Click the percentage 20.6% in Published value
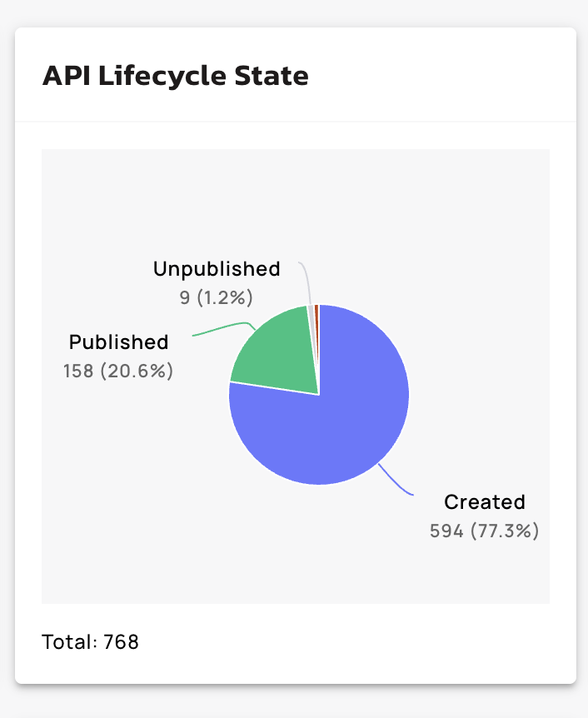 (x=137, y=371)
